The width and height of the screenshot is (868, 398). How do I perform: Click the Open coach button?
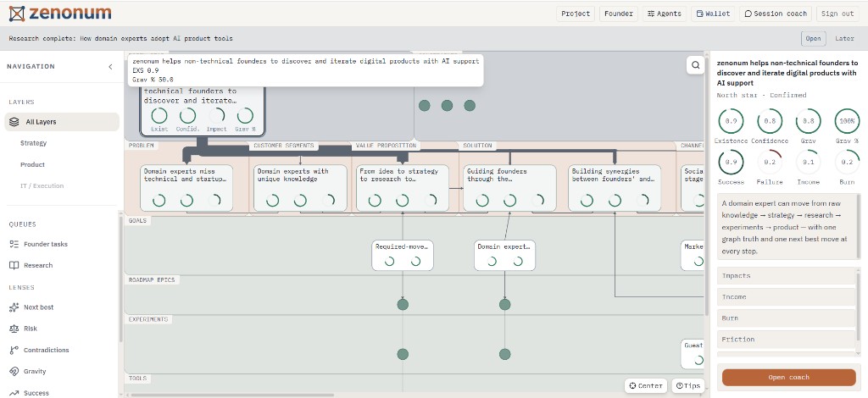[x=789, y=378]
